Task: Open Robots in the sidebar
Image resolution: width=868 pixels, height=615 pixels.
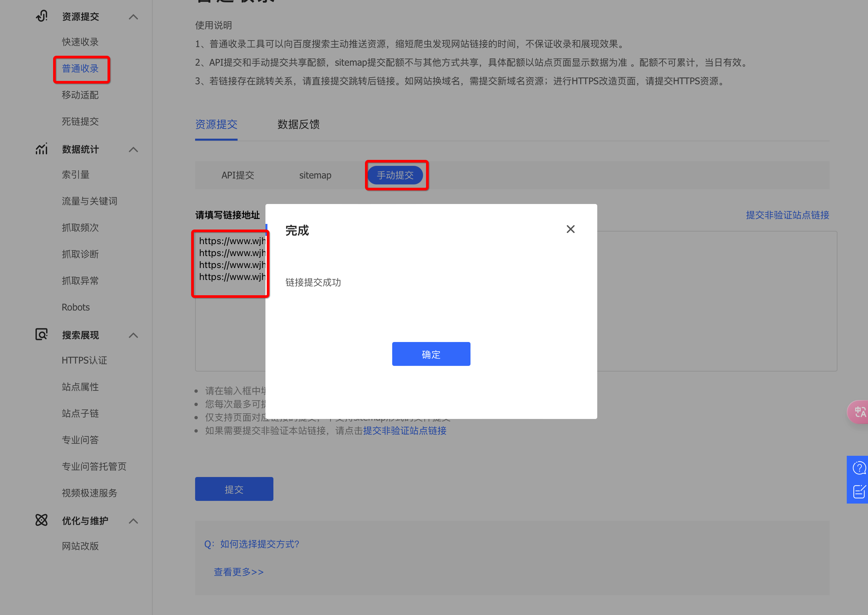Action: 76,307
